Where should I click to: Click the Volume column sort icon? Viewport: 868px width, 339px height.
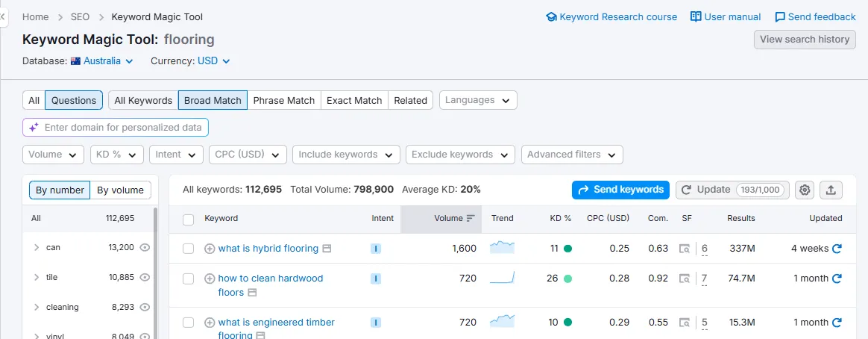pos(471,218)
